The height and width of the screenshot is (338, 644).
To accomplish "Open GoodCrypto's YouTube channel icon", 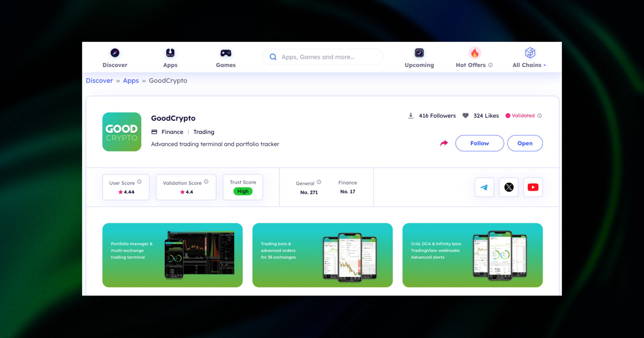I will click(533, 187).
